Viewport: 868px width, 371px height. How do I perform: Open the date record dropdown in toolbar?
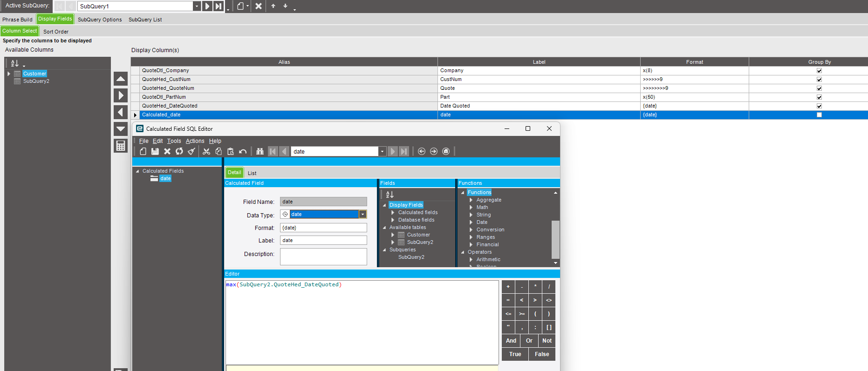coord(382,151)
